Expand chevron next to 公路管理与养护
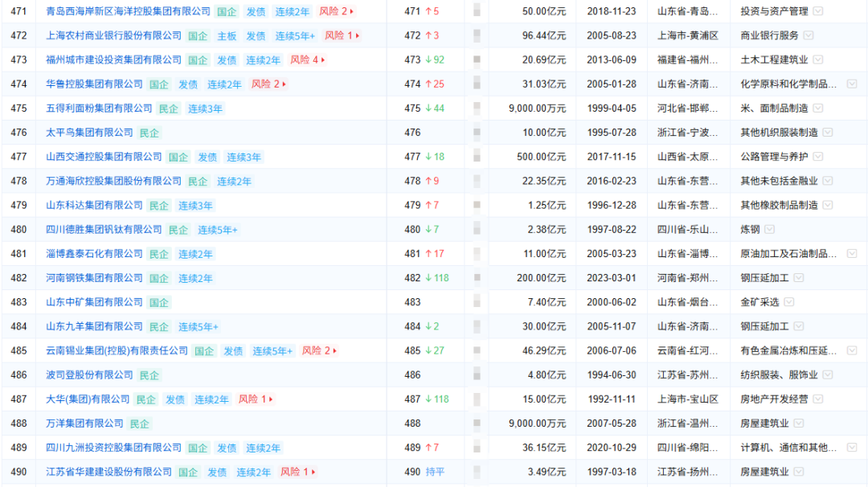Screen dimensions: 868x487 coord(817,157)
